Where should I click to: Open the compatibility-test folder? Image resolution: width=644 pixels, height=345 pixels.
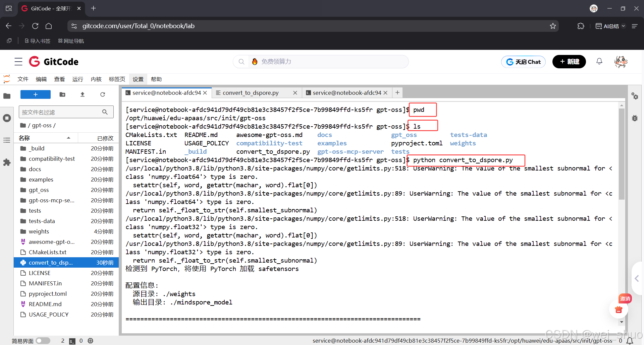click(x=66, y=159)
